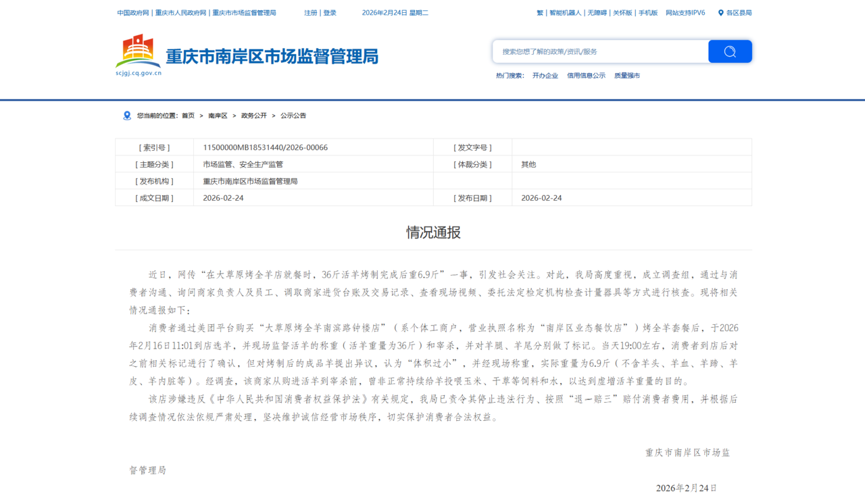Viewport: 865px width, 504px height.
Task: Switch to 手机版 mobile version
Action: pos(648,13)
